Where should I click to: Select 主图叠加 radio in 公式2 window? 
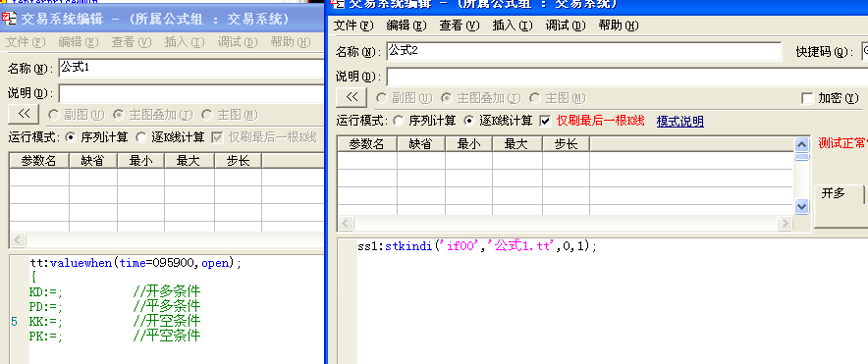[x=446, y=98]
